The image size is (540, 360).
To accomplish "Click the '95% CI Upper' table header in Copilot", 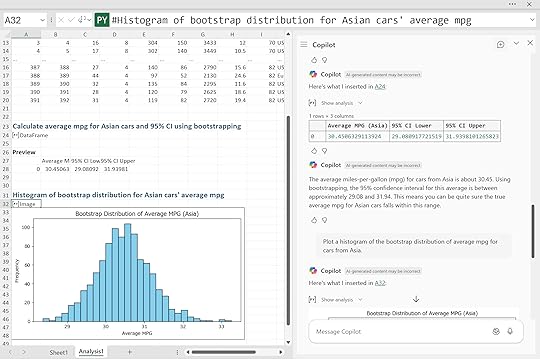I will point(472,126).
